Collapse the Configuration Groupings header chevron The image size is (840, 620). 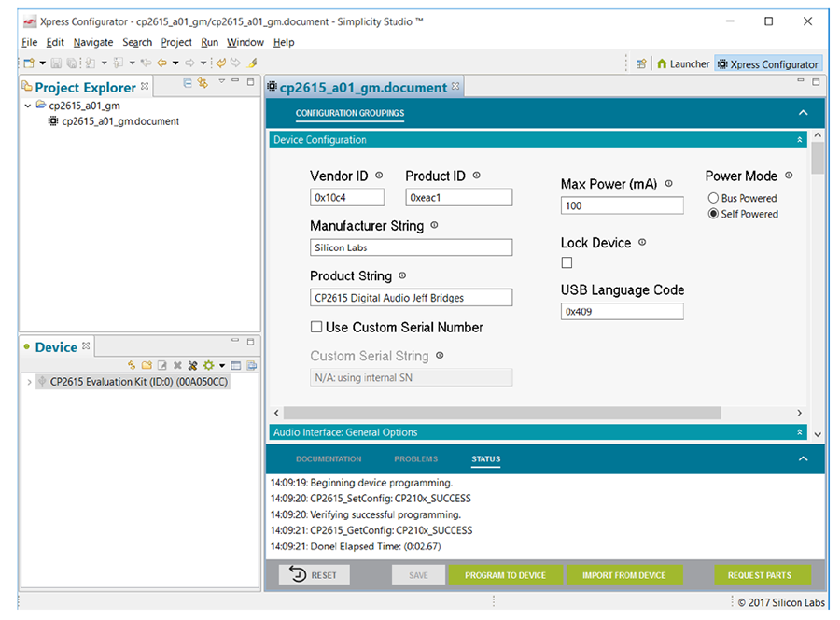(x=803, y=113)
